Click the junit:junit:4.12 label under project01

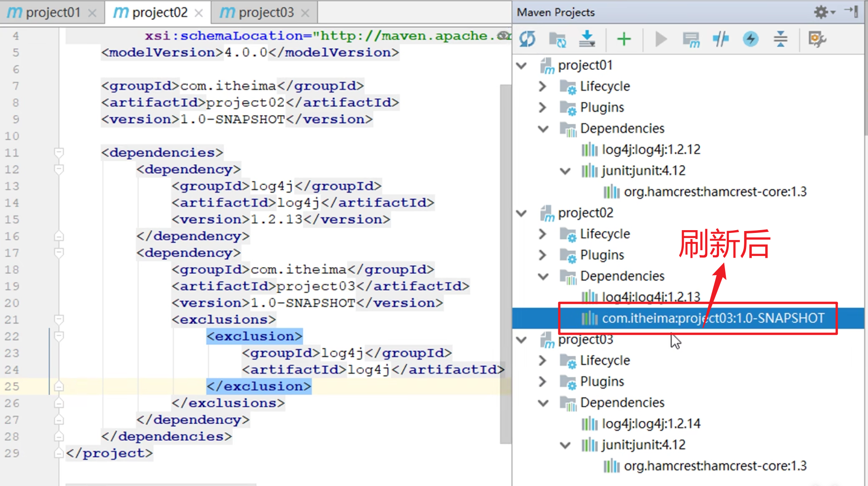[644, 171]
